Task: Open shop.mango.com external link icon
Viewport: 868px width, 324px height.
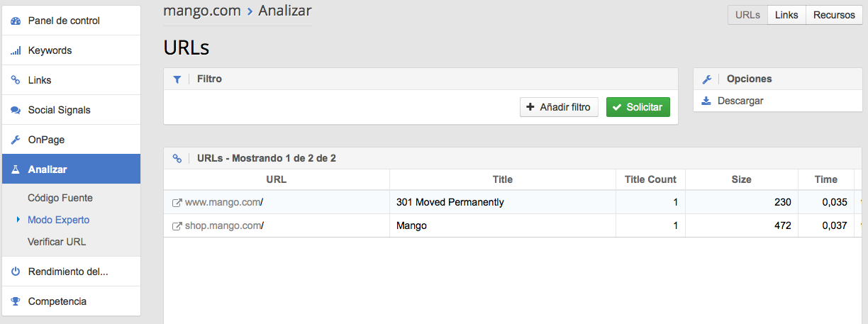Action: point(177,226)
